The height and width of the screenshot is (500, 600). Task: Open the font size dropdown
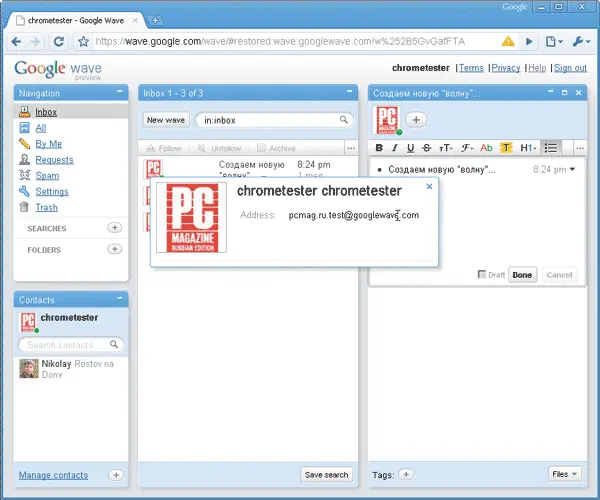point(446,148)
